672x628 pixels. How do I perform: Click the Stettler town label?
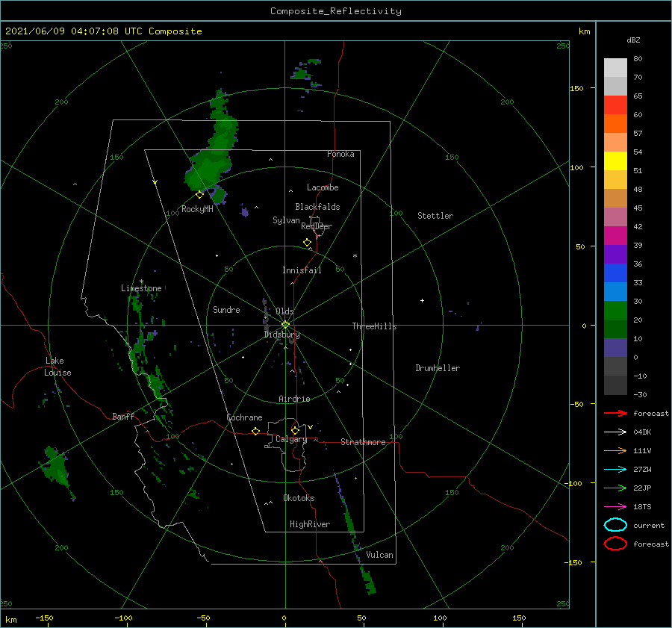[435, 216]
